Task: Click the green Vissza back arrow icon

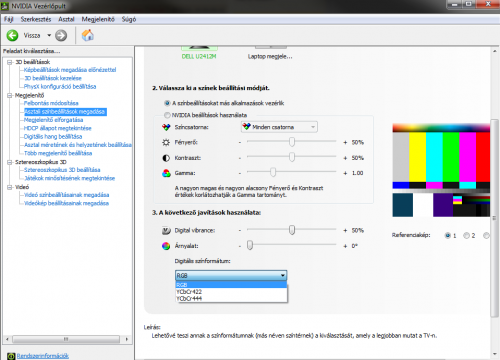Action: 13,35
